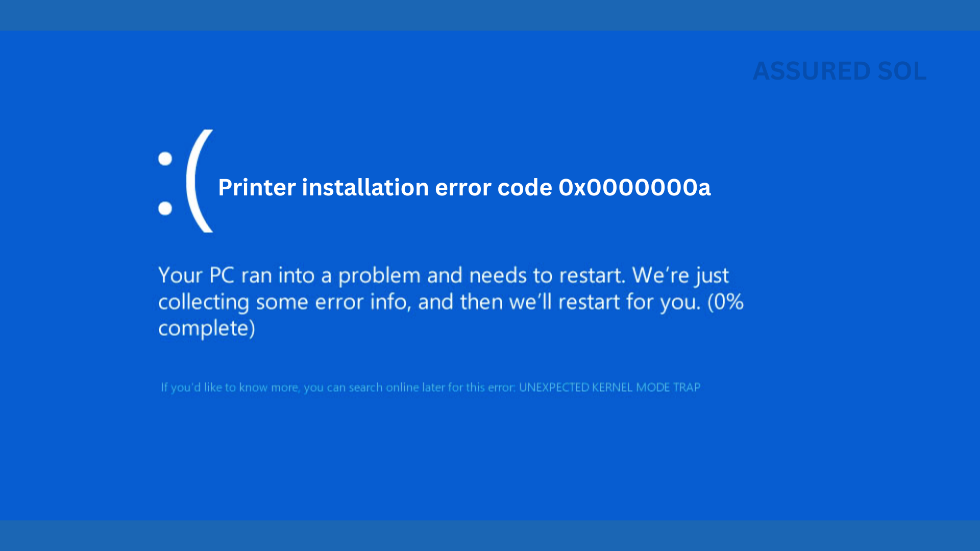
Task: Click the upper dot of the emoticon
Action: pos(165,159)
